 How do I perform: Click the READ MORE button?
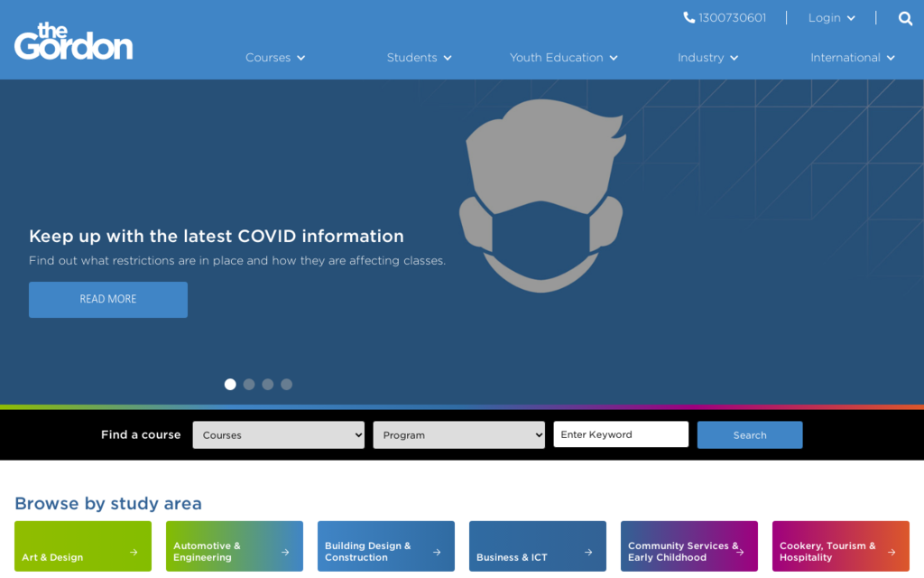coord(108,300)
